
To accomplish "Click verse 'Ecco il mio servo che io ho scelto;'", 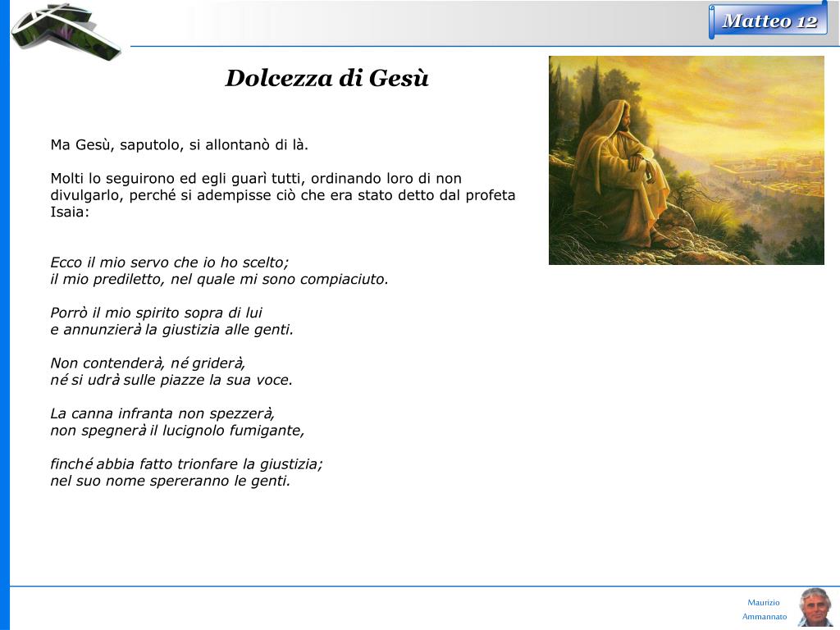I will point(170,262).
